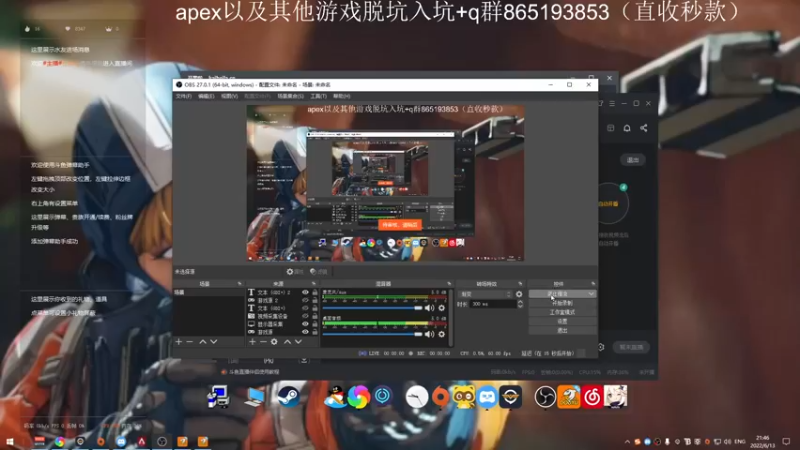Screen dimensions: 800x450
Task: Remove selected source with minus icon
Action: click(263, 342)
